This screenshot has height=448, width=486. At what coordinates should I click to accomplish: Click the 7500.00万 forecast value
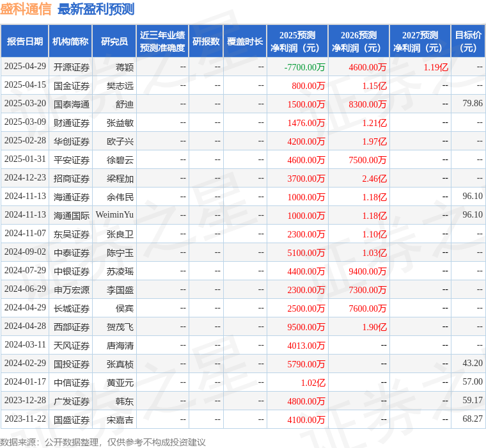click(368, 160)
